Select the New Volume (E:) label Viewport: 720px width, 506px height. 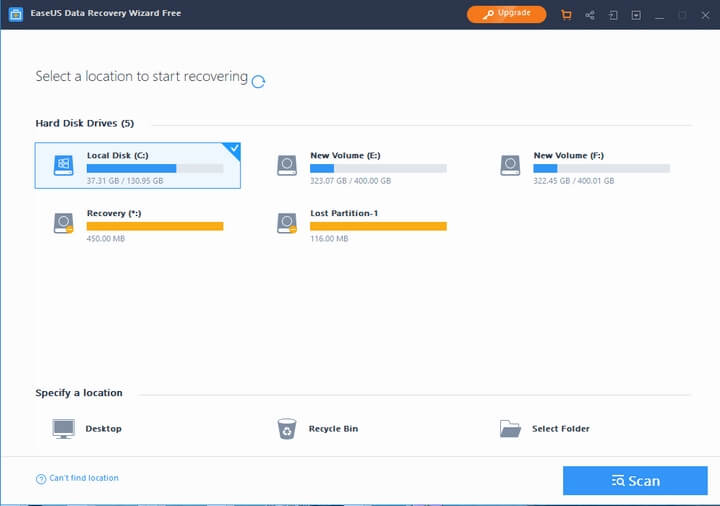345,156
